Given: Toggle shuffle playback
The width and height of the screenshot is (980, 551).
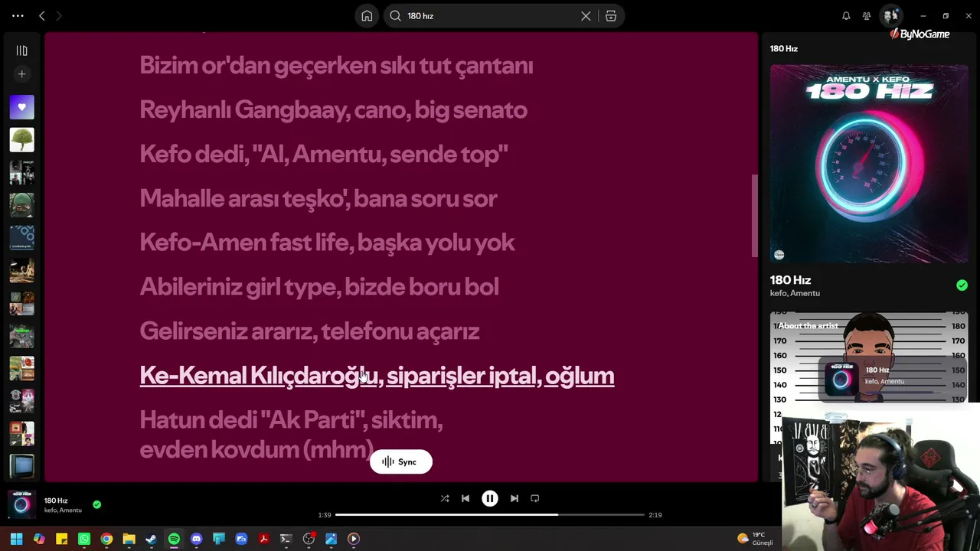Looking at the screenshot, I should pos(445,498).
